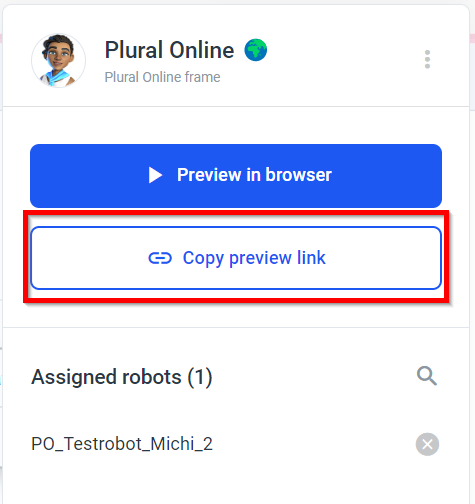Viewport: 475px width, 504px height.
Task: Click the "Preview in browser" label text
Action: click(254, 175)
